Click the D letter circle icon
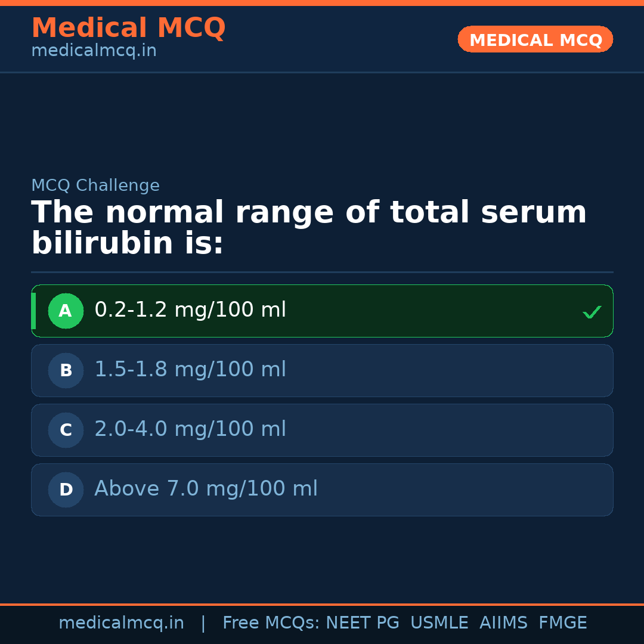644x644 pixels. pyautogui.click(x=66, y=490)
